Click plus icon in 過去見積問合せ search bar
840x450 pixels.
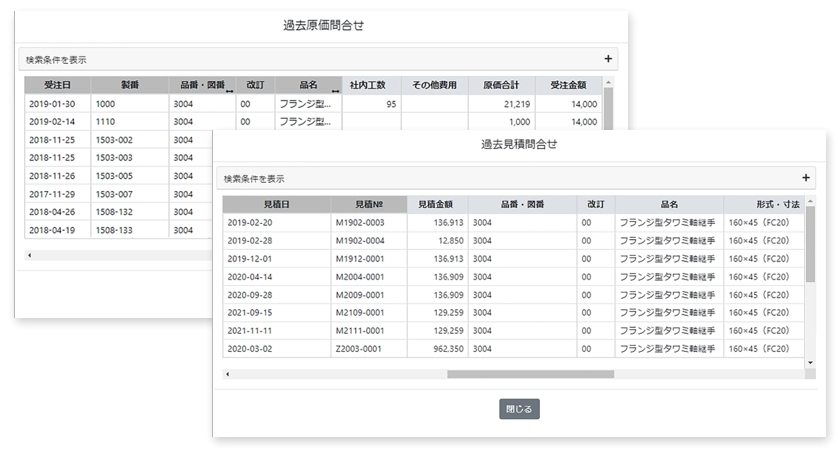[806, 178]
